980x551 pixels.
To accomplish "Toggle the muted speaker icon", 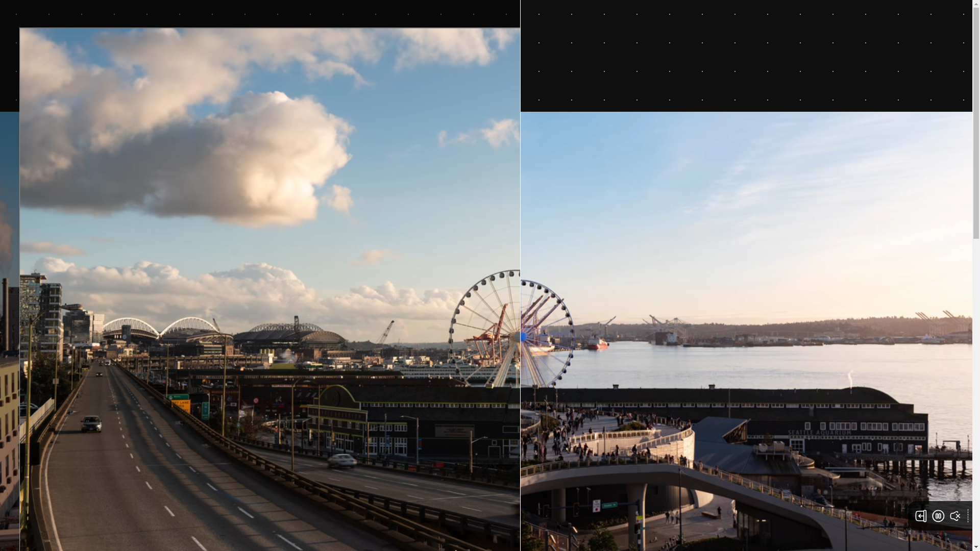I will [955, 516].
